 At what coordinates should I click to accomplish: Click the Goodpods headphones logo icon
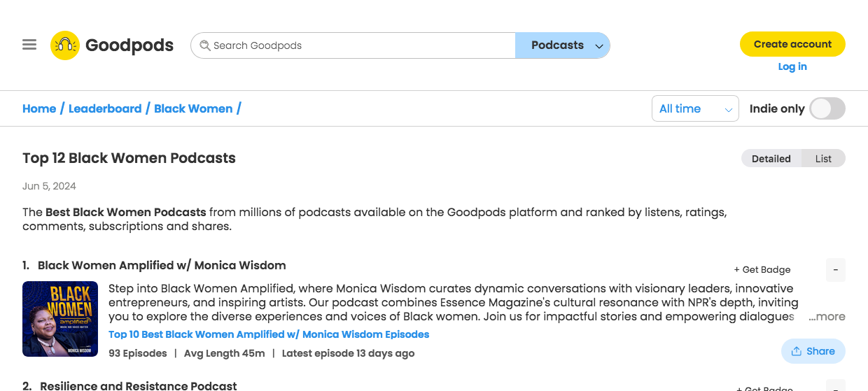(65, 45)
